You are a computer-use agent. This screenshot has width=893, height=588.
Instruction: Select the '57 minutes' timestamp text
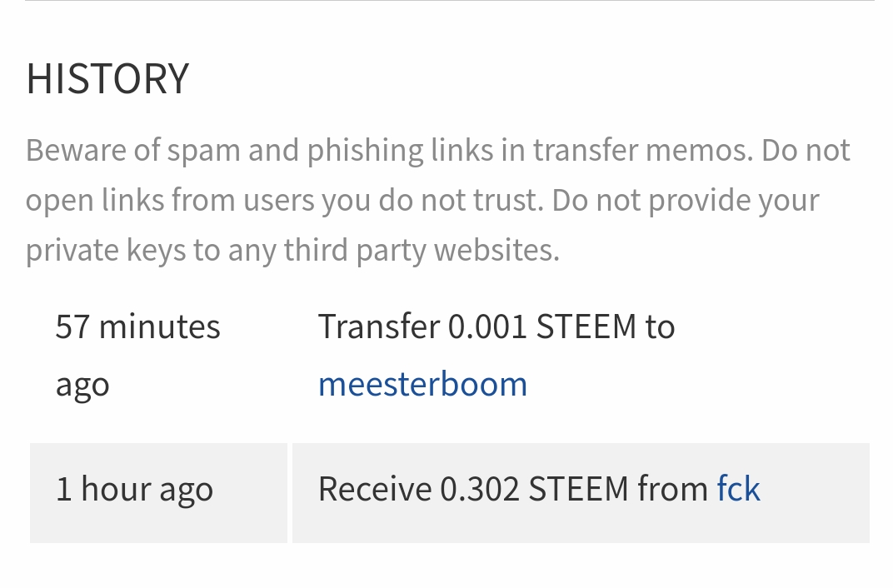(x=137, y=326)
